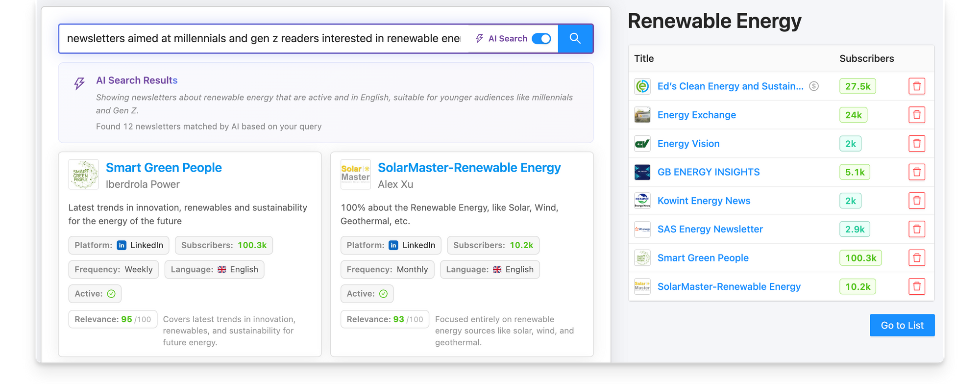Click LinkedIn icon on SolarMaster card
The width and height of the screenshot is (980, 384).
393,245
